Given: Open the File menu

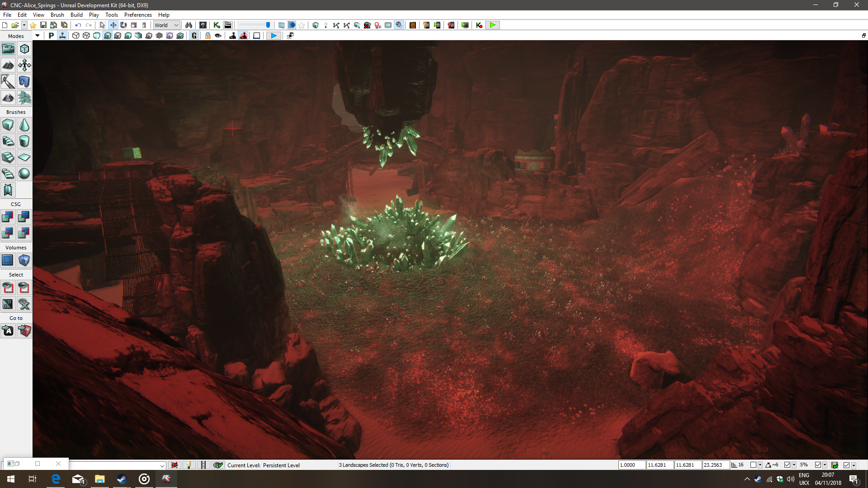Looking at the screenshot, I should coord(7,15).
